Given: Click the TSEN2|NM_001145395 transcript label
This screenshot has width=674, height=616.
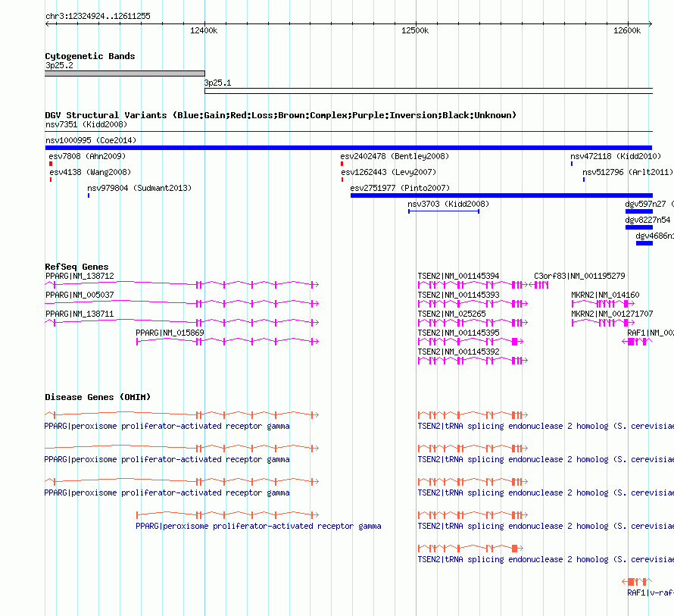Looking at the screenshot, I should [x=458, y=333].
